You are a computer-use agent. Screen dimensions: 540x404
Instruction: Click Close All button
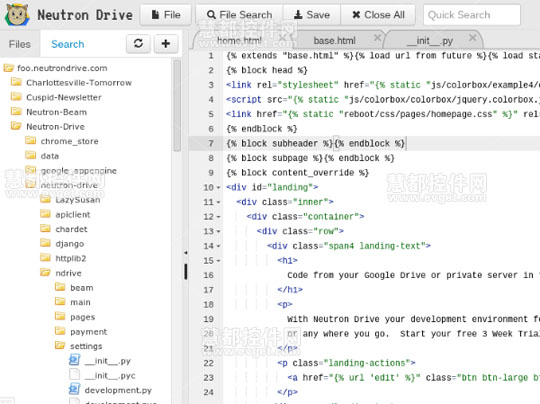click(x=378, y=15)
